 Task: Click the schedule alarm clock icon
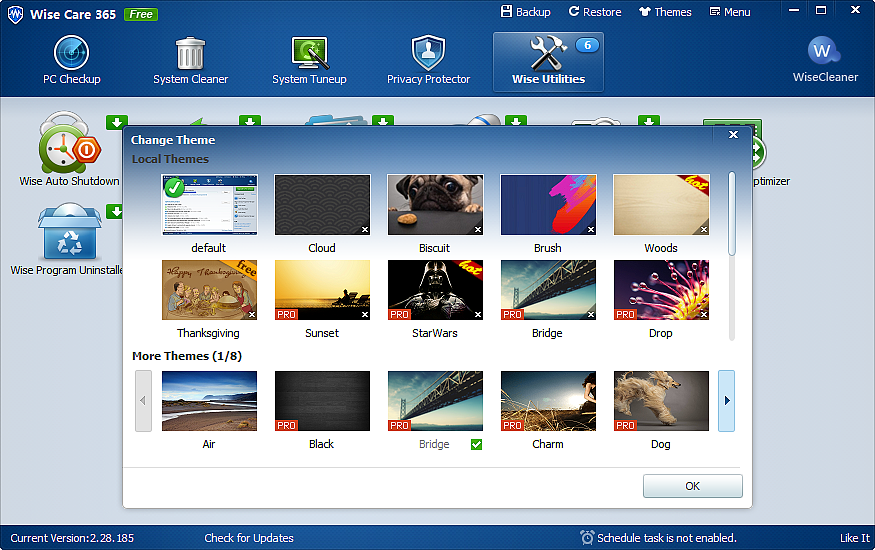click(587, 538)
